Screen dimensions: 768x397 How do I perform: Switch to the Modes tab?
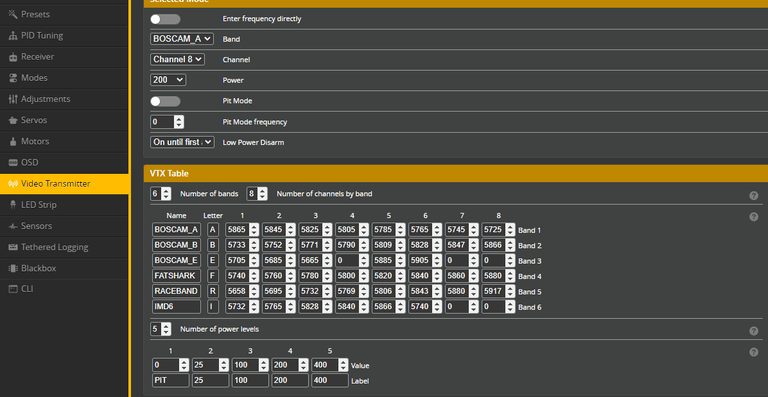(65, 77)
